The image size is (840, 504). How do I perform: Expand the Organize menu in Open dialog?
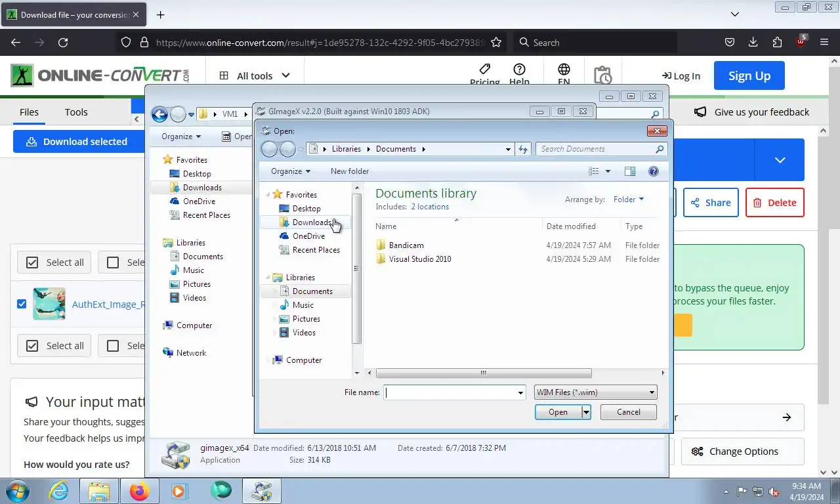[x=291, y=171]
